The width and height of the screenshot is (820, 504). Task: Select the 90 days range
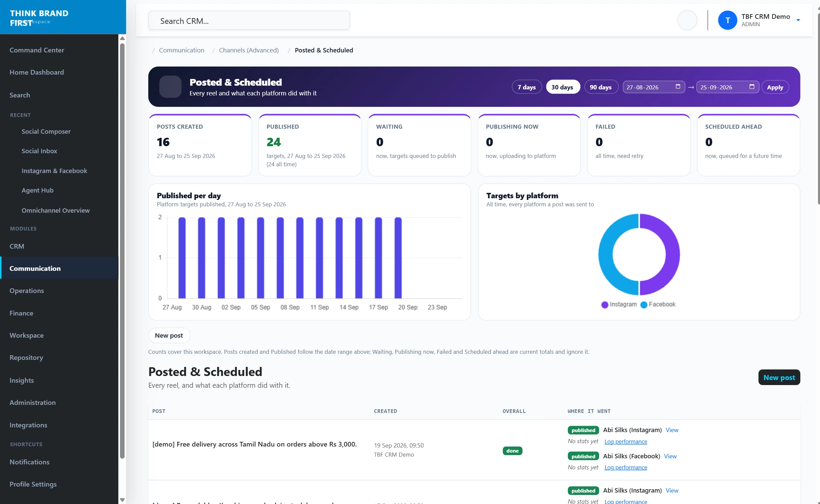click(601, 87)
